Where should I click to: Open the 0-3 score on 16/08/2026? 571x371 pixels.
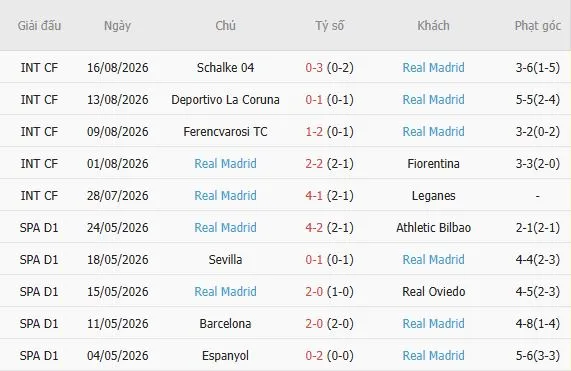[x=314, y=68]
